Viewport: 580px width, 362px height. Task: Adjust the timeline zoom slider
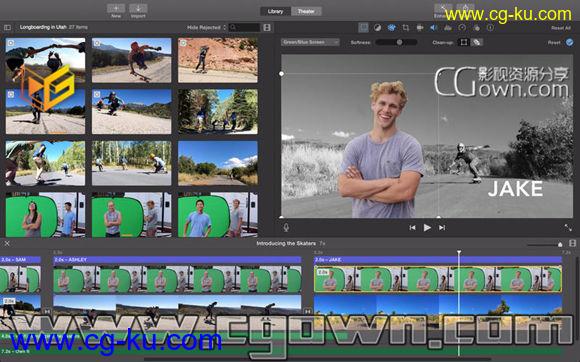click(x=545, y=244)
